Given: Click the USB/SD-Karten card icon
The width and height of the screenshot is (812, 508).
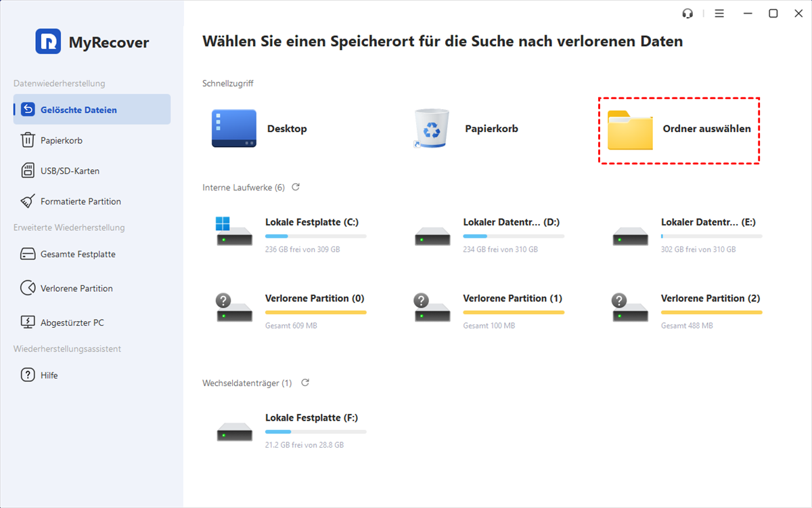Looking at the screenshot, I should coord(28,171).
